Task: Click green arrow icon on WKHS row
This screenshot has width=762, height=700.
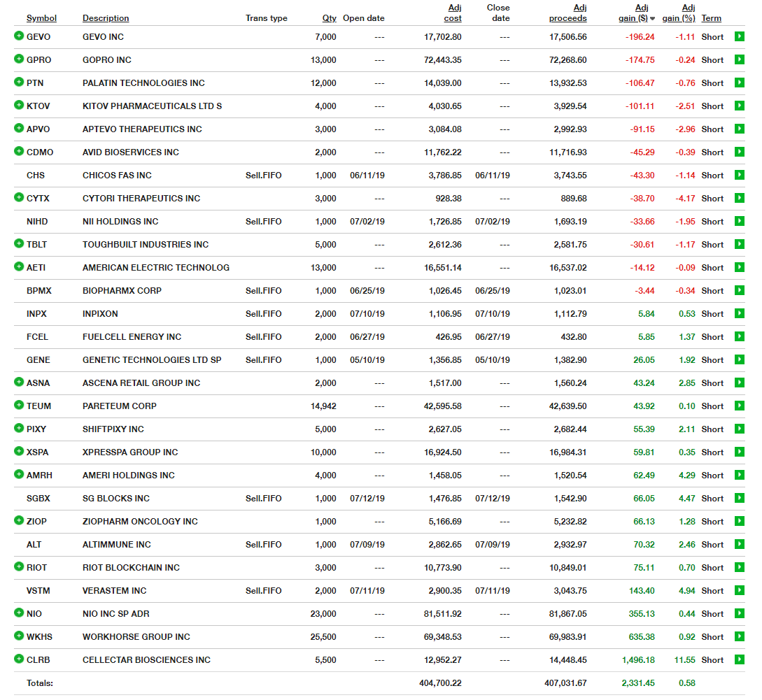Action: point(740,636)
